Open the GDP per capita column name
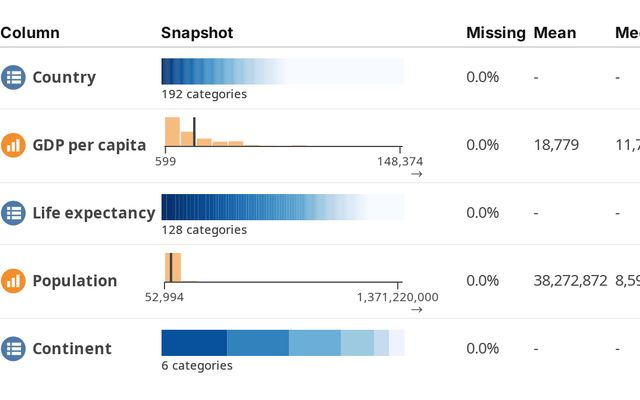Image resolution: width=640 pixels, height=400 pixels. (x=89, y=145)
